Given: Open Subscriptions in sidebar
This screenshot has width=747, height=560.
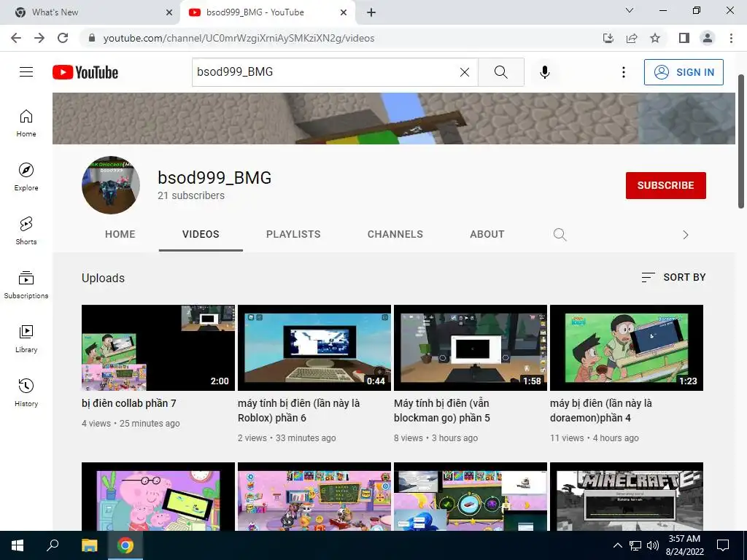Looking at the screenshot, I should coord(26,285).
